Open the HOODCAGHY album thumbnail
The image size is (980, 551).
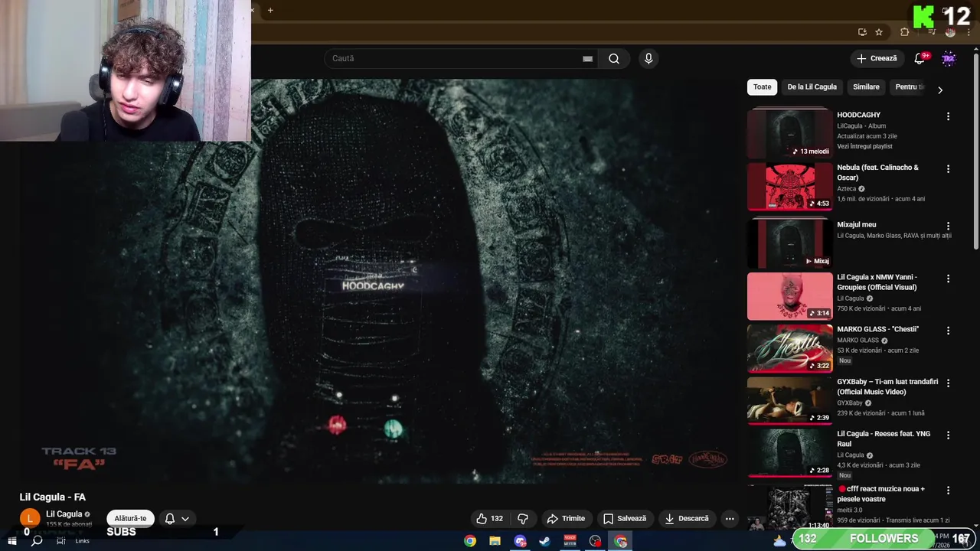[789, 134]
